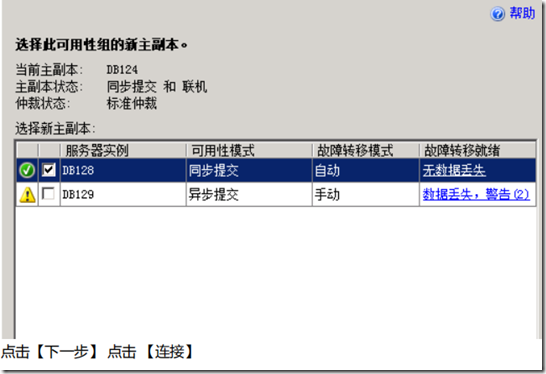Click the blank header cell above checkboxes
This screenshot has width=546, height=374.
tap(49, 150)
